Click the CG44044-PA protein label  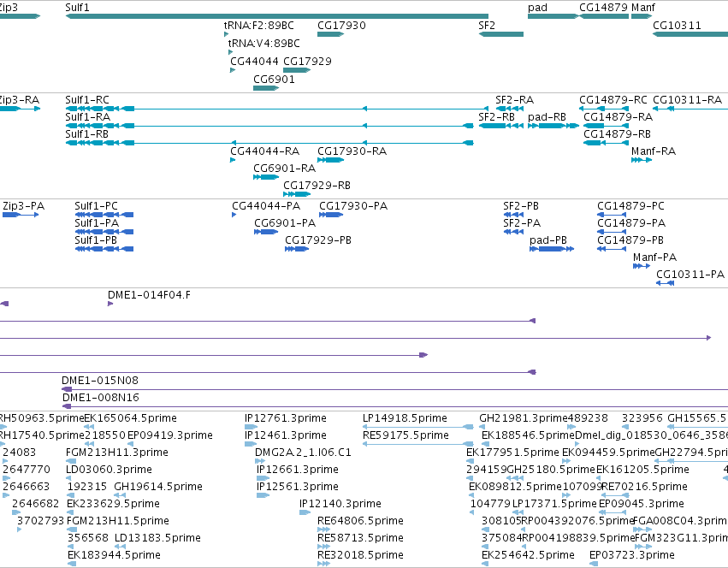(266, 206)
